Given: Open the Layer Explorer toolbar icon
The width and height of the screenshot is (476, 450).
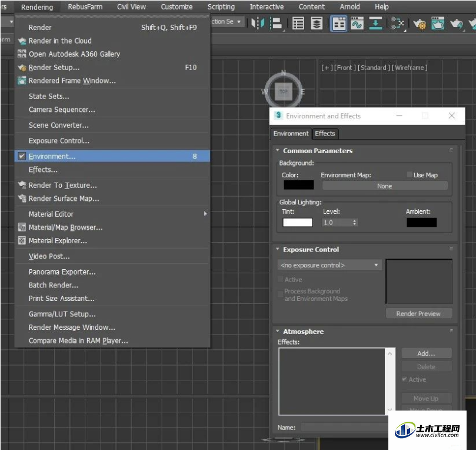Looking at the screenshot, I should [x=317, y=23].
